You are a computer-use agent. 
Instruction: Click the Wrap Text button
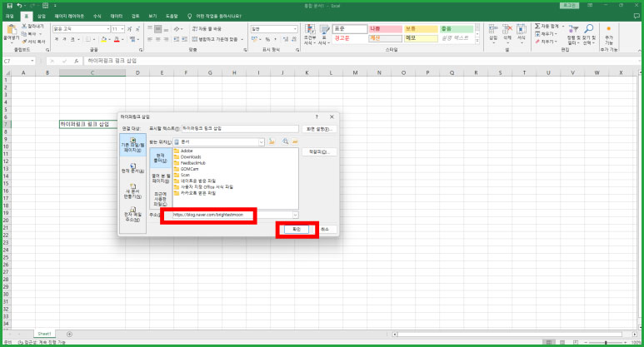[x=207, y=29]
